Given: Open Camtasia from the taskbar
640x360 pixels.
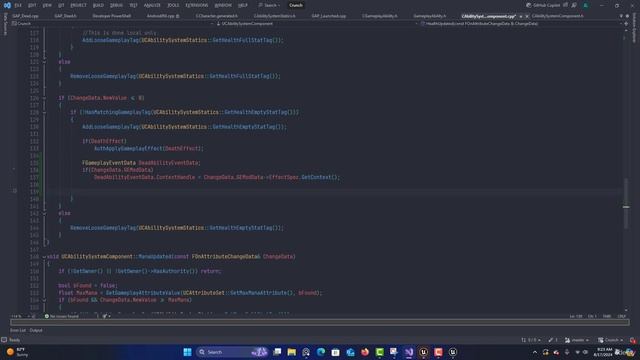Looking at the screenshot, I should coord(380,352).
